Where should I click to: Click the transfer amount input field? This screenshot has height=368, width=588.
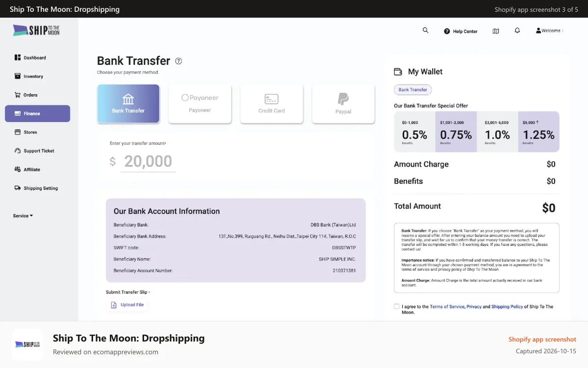tap(148, 161)
